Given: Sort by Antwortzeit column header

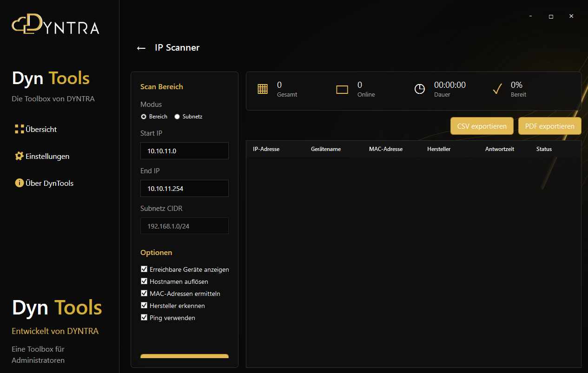Looking at the screenshot, I should tap(500, 149).
